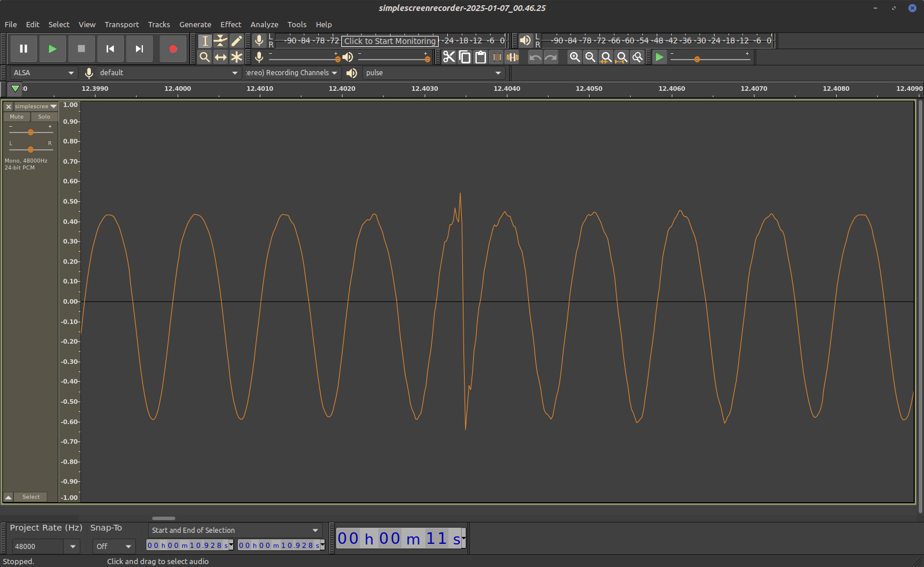Open the Analyze menu
The image size is (924, 567).
click(264, 24)
